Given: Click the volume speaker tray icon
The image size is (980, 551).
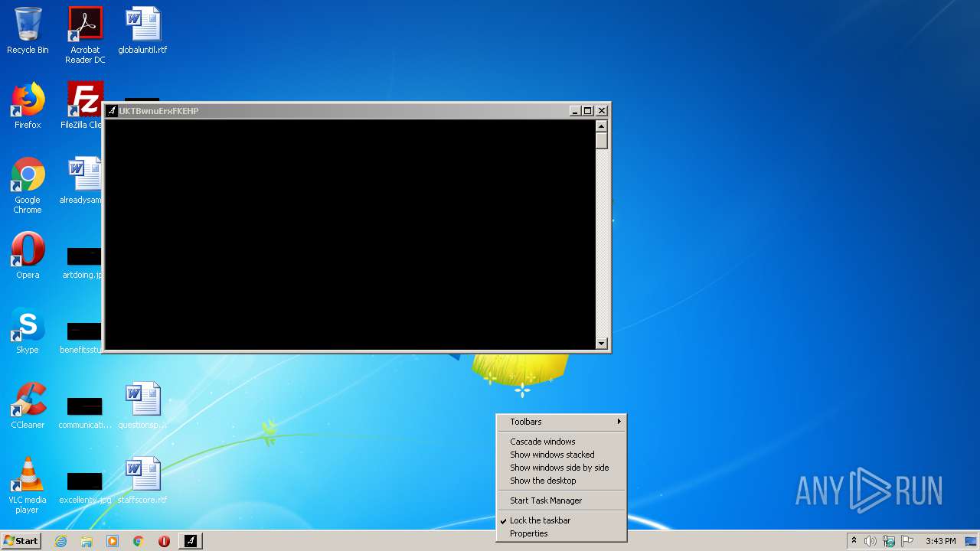Looking at the screenshot, I should [x=871, y=541].
